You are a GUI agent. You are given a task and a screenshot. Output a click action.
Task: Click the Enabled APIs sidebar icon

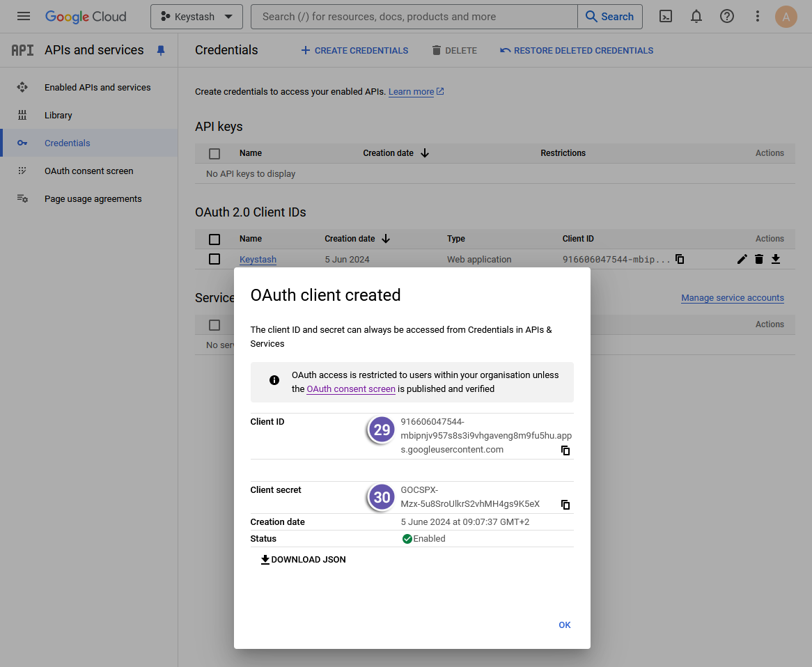click(x=22, y=87)
